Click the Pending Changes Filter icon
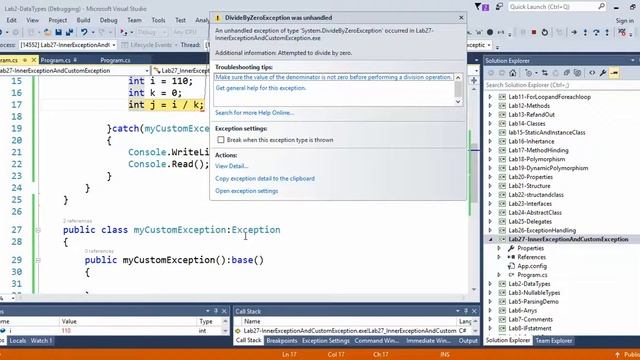 529,73
